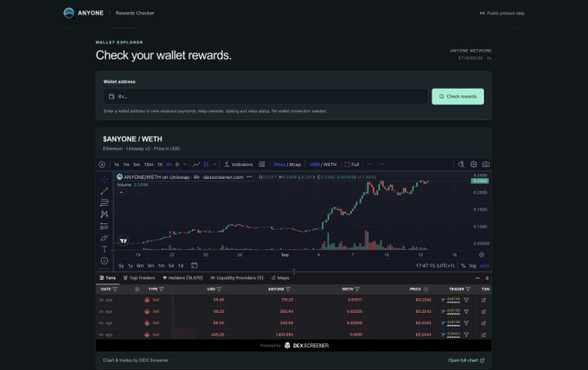Click the scroll-to-latest-bar icon on time axis
Viewport: 588px width, 370px height.
pyautogui.click(x=482, y=255)
